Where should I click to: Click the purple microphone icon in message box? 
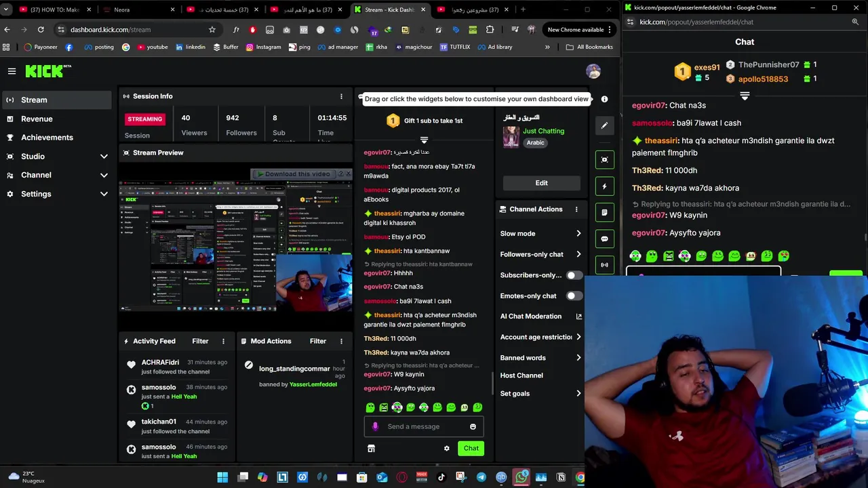375,426
